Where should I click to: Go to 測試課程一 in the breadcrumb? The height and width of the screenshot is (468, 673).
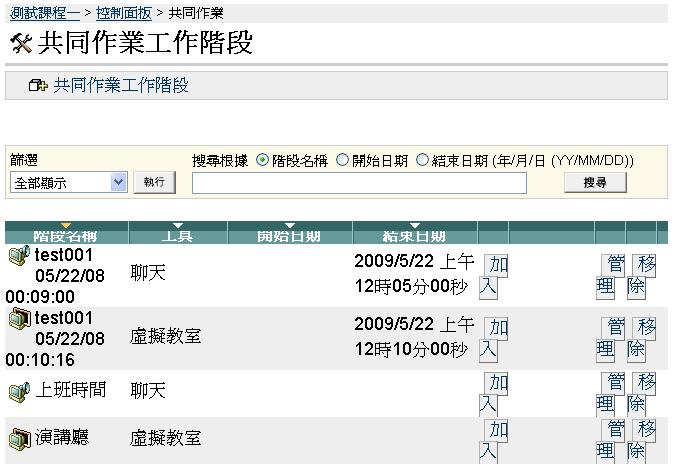point(44,13)
